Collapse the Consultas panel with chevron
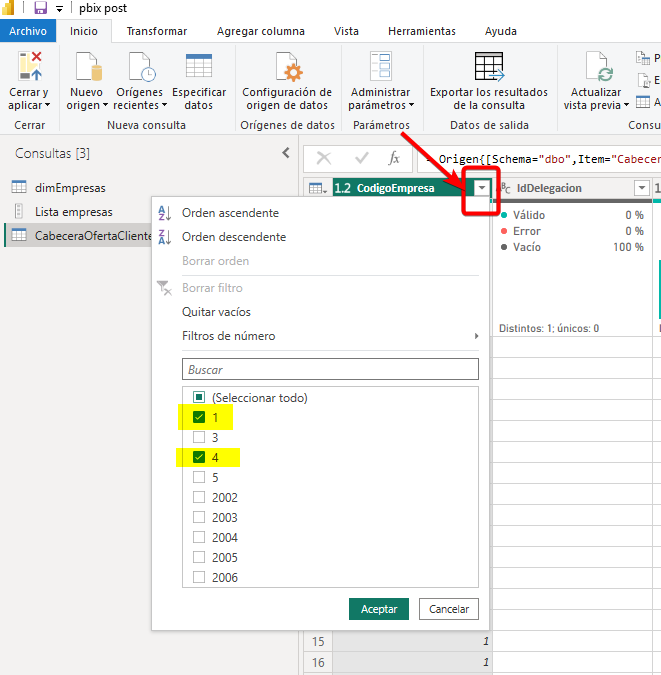This screenshot has height=675, width=661. (x=286, y=153)
